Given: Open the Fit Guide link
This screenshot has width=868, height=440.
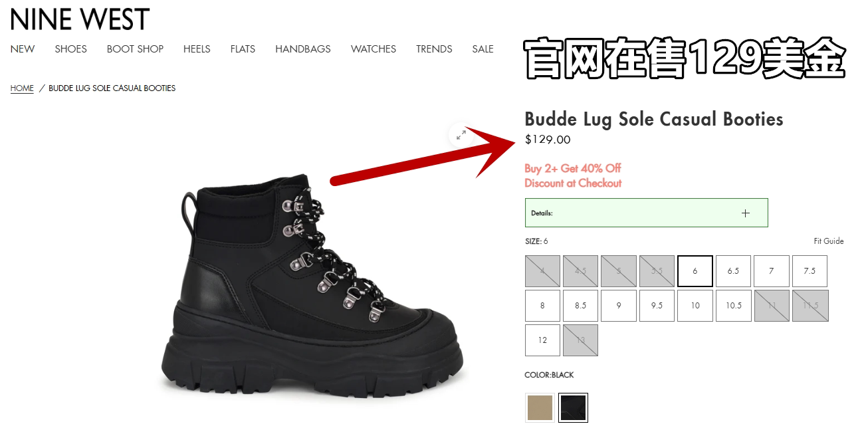Looking at the screenshot, I should (829, 241).
